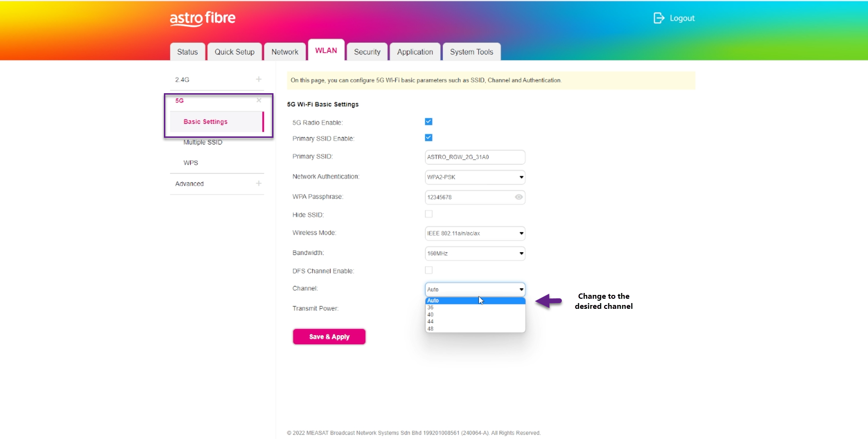Click the astro fibre logo
The width and height of the screenshot is (868, 439).
point(202,18)
